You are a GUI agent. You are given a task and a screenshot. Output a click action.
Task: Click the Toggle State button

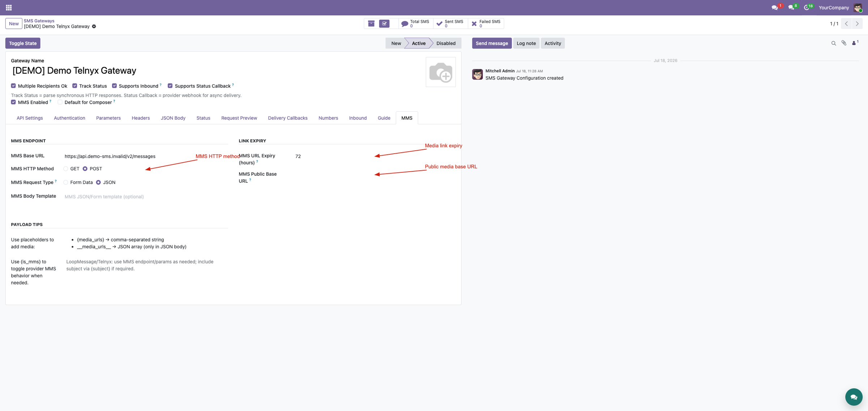23,43
